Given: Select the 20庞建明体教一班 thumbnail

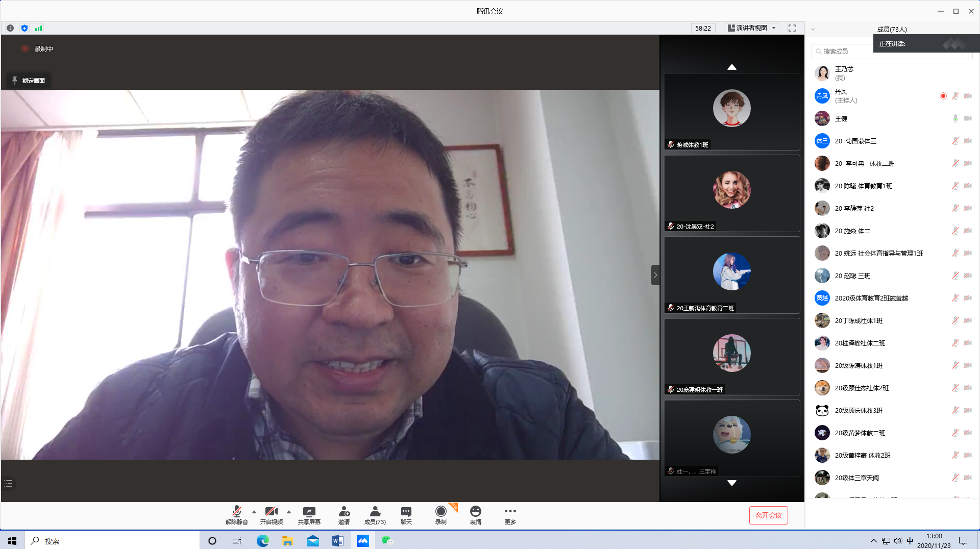Looking at the screenshot, I should point(732,357).
